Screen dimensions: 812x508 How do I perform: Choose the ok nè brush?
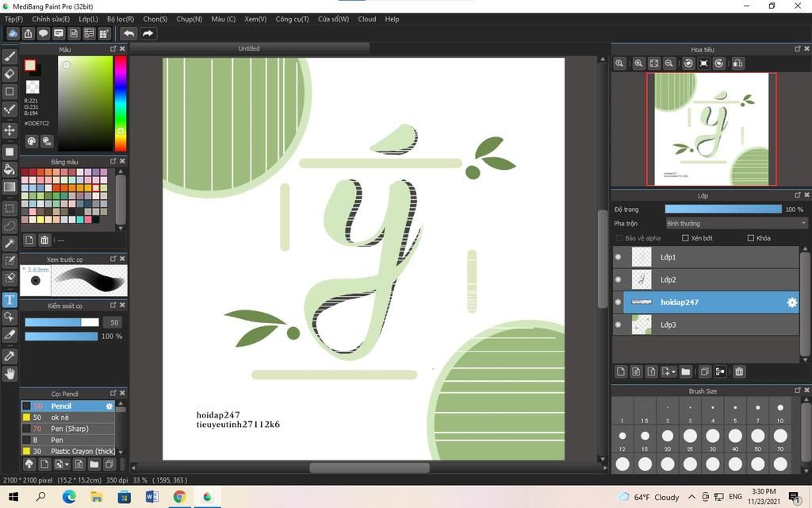(x=68, y=418)
